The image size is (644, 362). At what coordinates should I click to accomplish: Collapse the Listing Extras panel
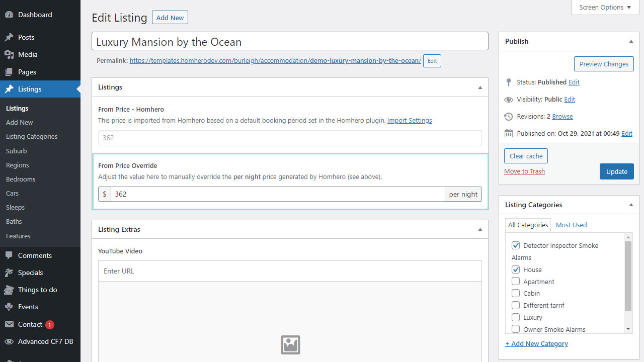(x=480, y=230)
